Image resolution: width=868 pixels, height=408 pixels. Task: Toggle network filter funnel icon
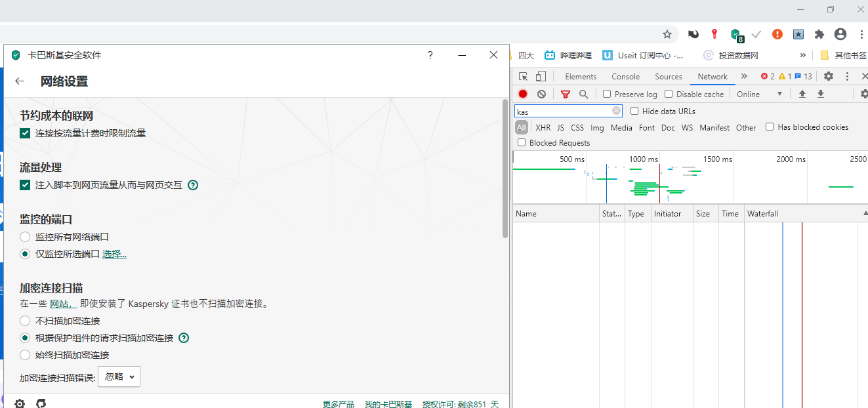(566, 94)
